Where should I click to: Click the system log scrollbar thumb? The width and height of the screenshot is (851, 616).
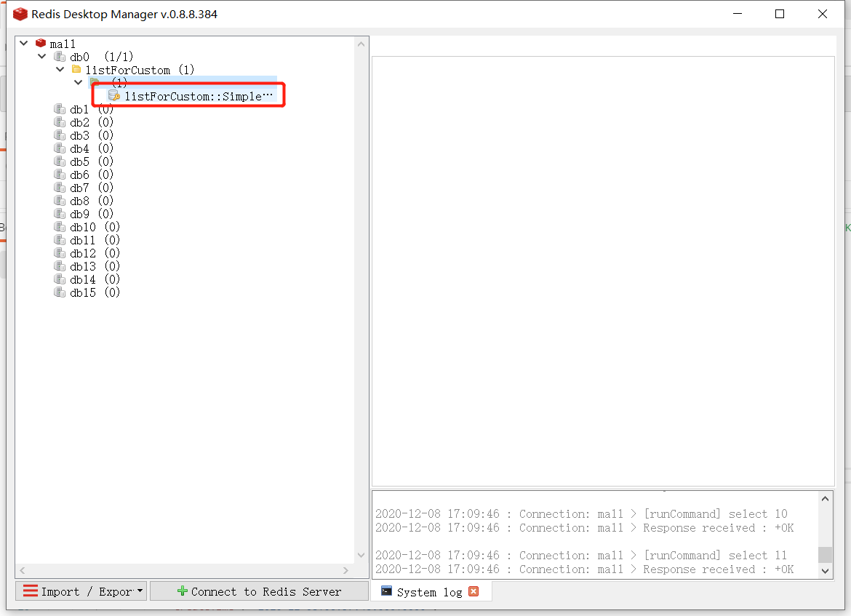point(825,555)
